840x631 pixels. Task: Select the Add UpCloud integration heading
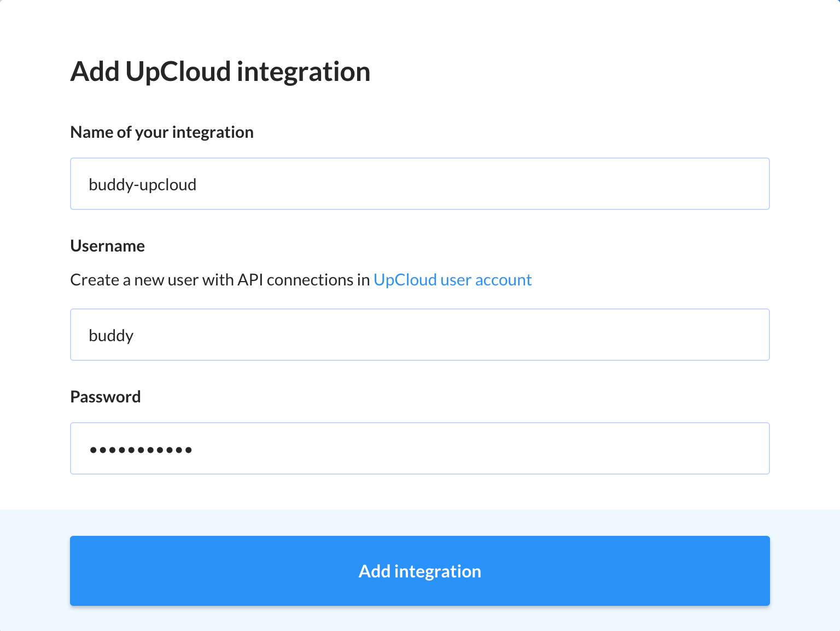point(220,72)
